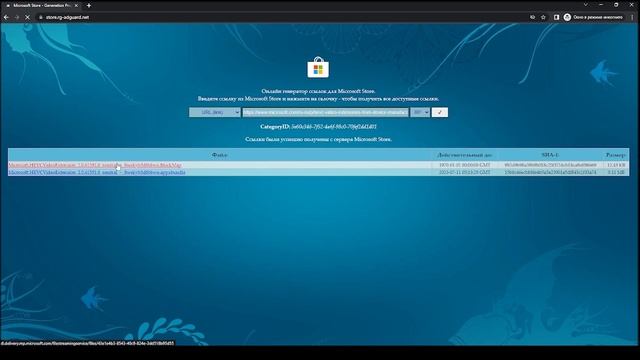Viewport: 640px width, 360px height.
Task: Click the Размер column header
Action: click(616, 155)
